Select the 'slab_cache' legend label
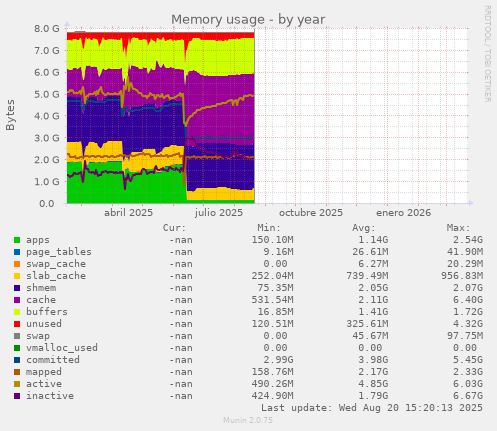 (x=56, y=276)
